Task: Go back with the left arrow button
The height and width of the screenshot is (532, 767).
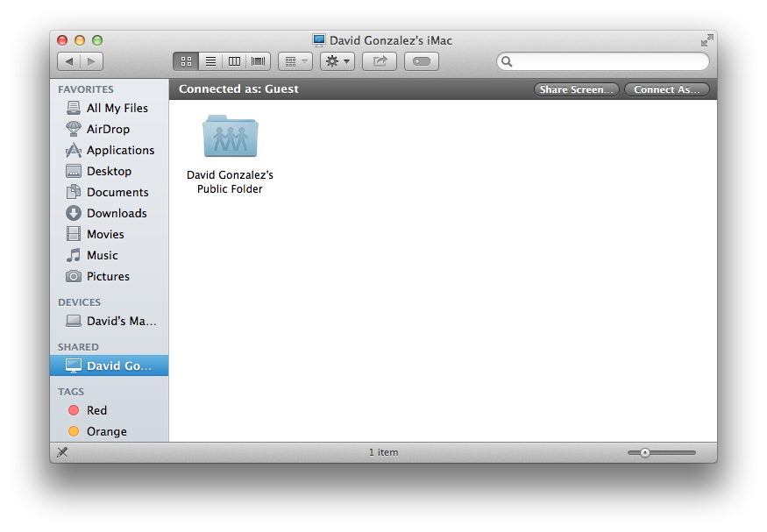Action: (69, 61)
